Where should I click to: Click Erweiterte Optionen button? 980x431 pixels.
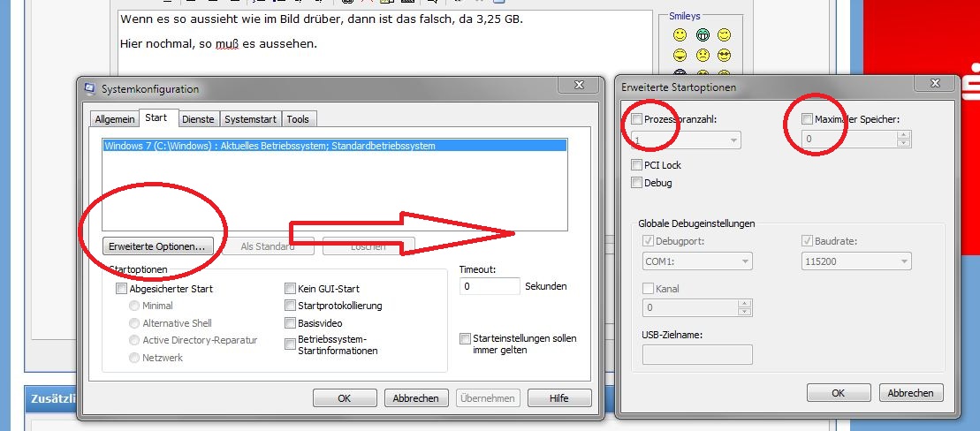tap(157, 246)
